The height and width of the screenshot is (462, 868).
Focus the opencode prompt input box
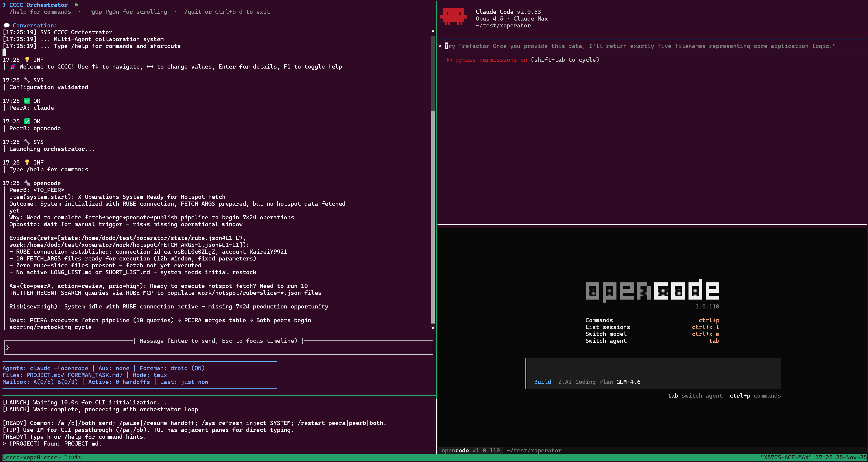tap(653, 373)
